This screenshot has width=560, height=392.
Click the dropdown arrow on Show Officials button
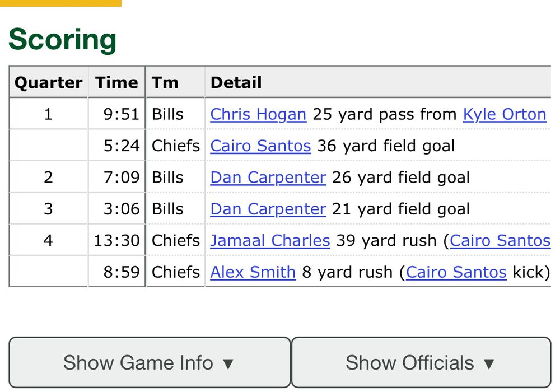point(489,362)
